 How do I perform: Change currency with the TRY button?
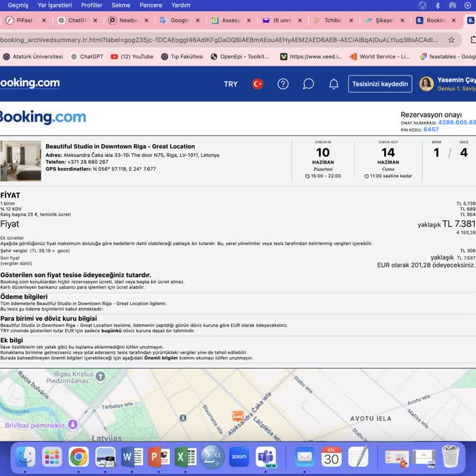pos(231,84)
